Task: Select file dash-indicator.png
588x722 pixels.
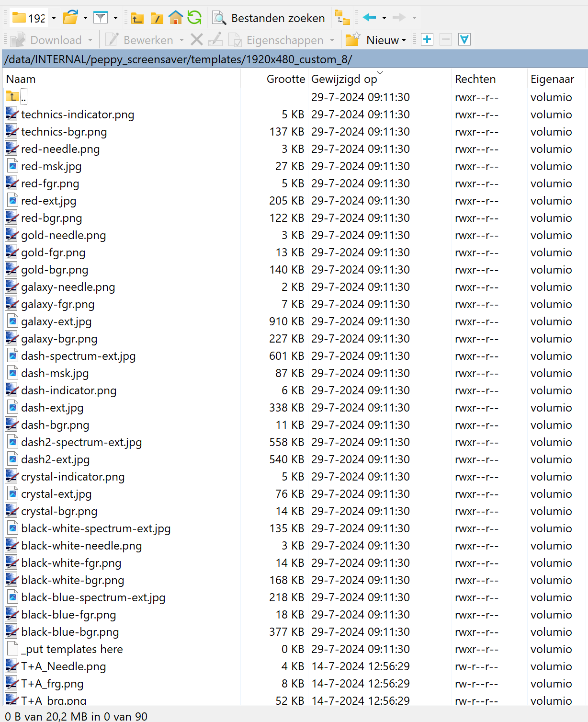Action: click(x=69, y=390)
